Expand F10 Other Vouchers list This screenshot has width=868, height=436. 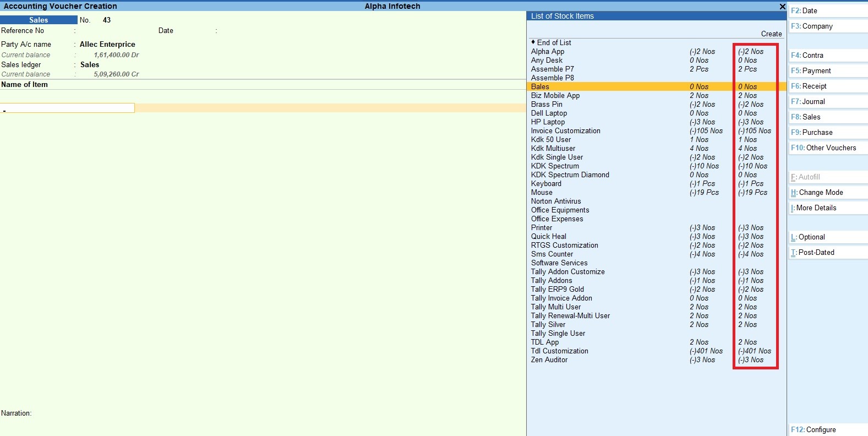(823, 148)
